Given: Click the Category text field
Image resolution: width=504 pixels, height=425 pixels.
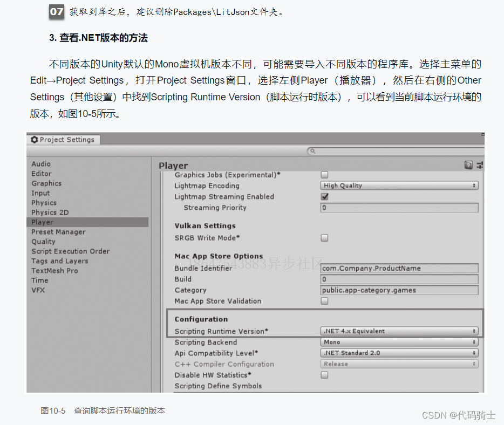Looking at the screenshot, I should (399, 290).
